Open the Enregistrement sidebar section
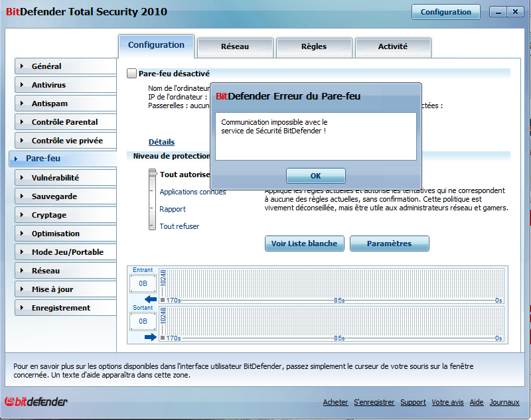 (66, 308)
